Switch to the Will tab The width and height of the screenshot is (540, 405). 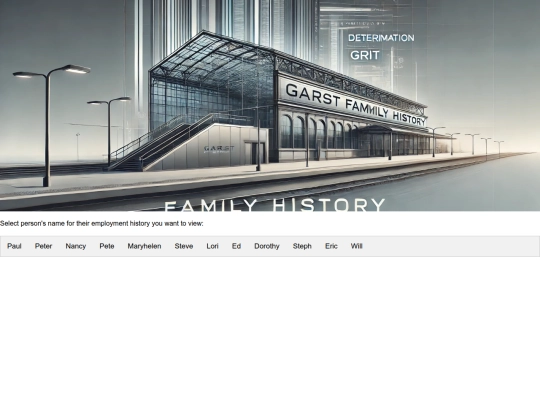tap(356, 246)
